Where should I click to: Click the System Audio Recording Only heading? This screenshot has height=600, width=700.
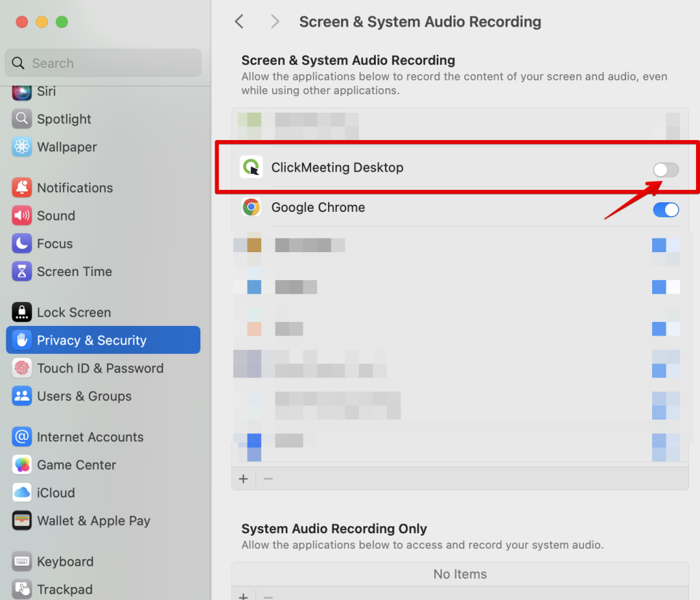pyautogui.click(x=334, y=528)
